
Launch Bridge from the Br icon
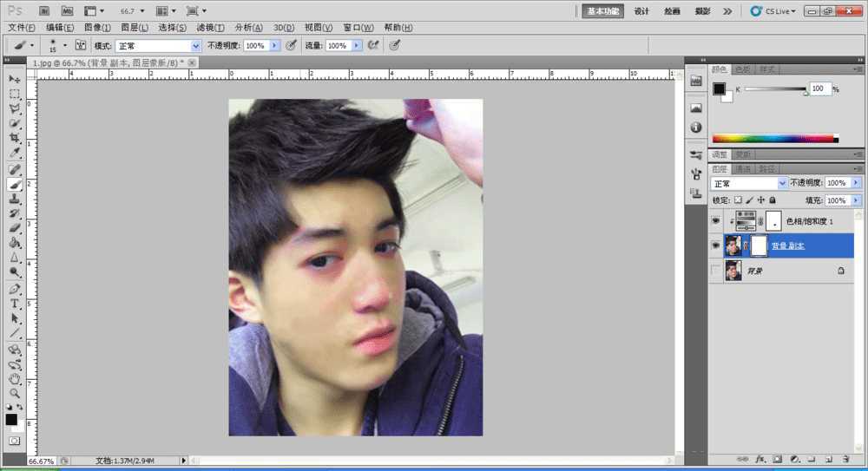tap(44, 11)
